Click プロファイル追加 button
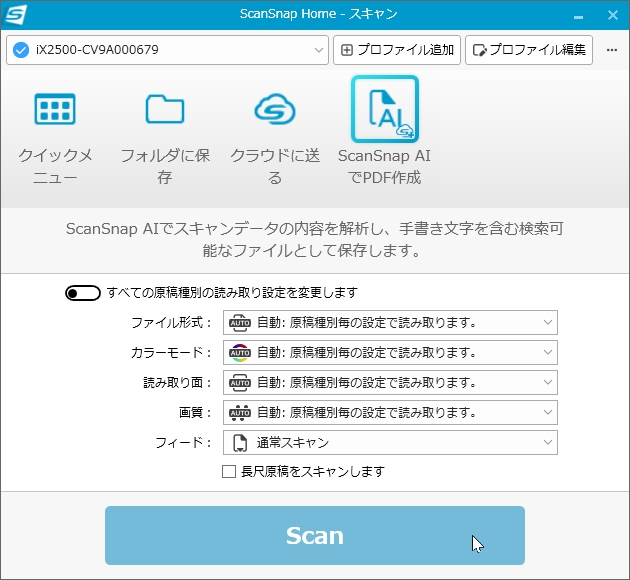This screenshot has height=580, width=630. 397,50
